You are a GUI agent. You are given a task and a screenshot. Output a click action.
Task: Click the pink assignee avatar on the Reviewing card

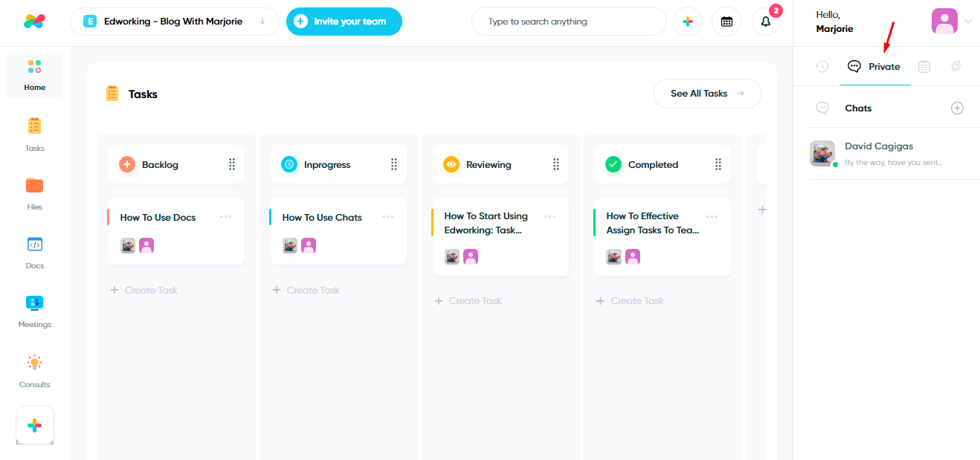471,257
